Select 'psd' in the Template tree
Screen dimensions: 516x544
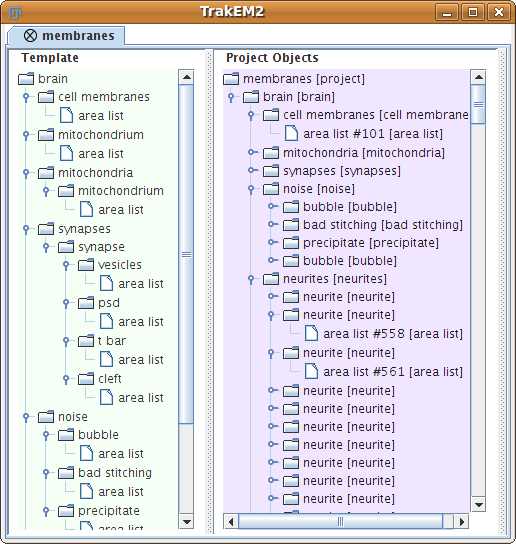coord(109,303)
